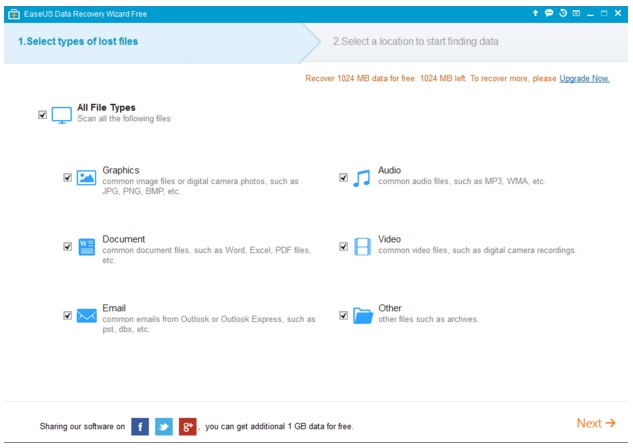
Task: Uncheck the All File Types checkbox
Action: point(42,115)
